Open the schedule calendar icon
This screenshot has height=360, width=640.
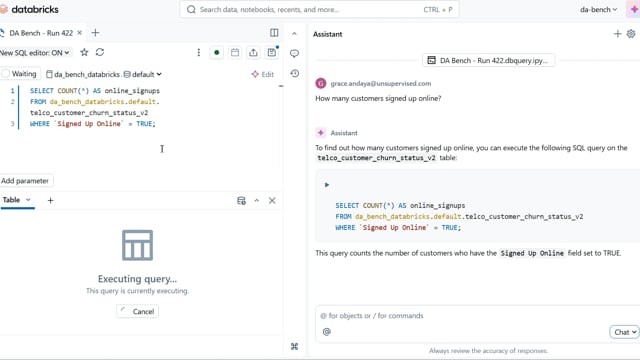coord(235,52)
